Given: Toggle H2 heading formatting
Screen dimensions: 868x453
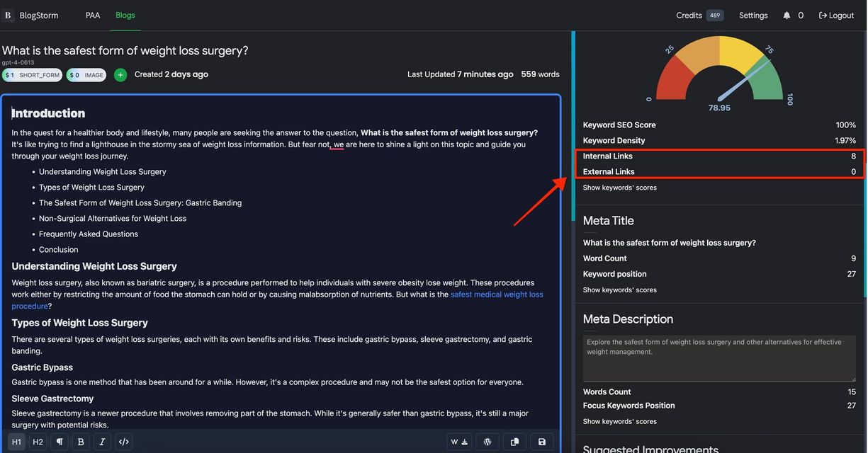Looking at the screenshot, I should pyautogui.click(x=38, y=441).
